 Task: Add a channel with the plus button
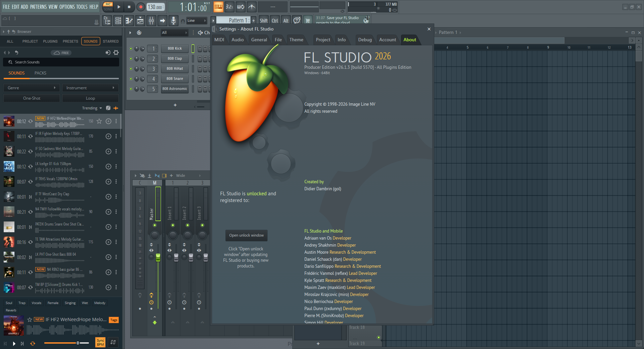coord(175,105)
